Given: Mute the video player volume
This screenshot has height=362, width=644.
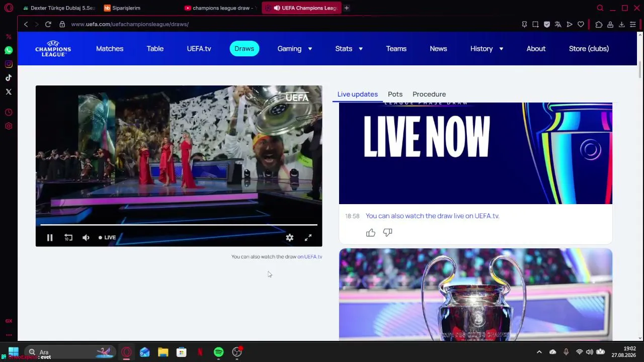Looking at the screenshot, I should click(86, 238).
